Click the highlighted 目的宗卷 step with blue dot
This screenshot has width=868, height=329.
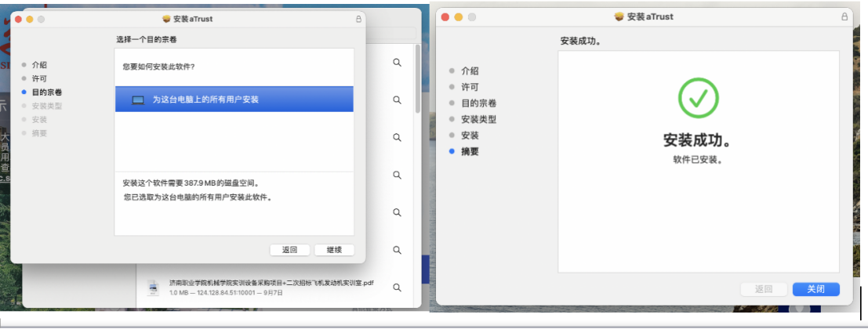pyautogui.click(x=47, y=92)
